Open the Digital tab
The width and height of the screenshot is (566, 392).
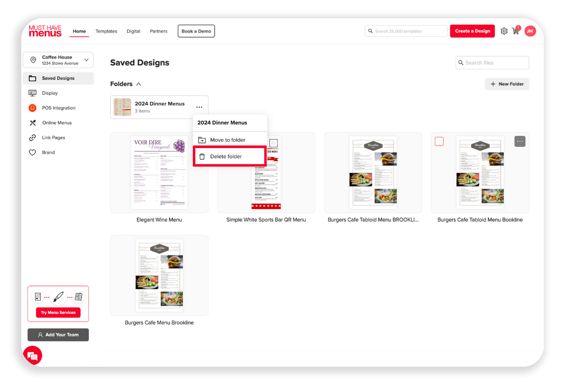[x=133, y=31]
